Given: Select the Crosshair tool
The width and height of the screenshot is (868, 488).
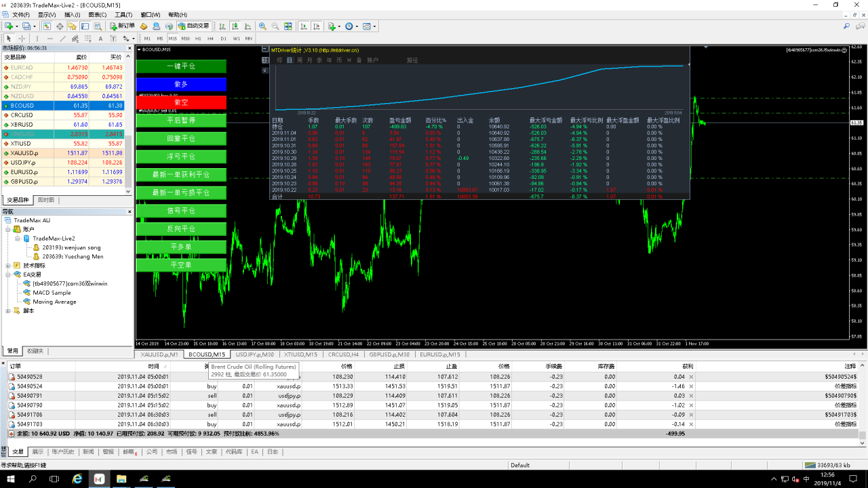Looking at the screenshot, I should (22, 39).
